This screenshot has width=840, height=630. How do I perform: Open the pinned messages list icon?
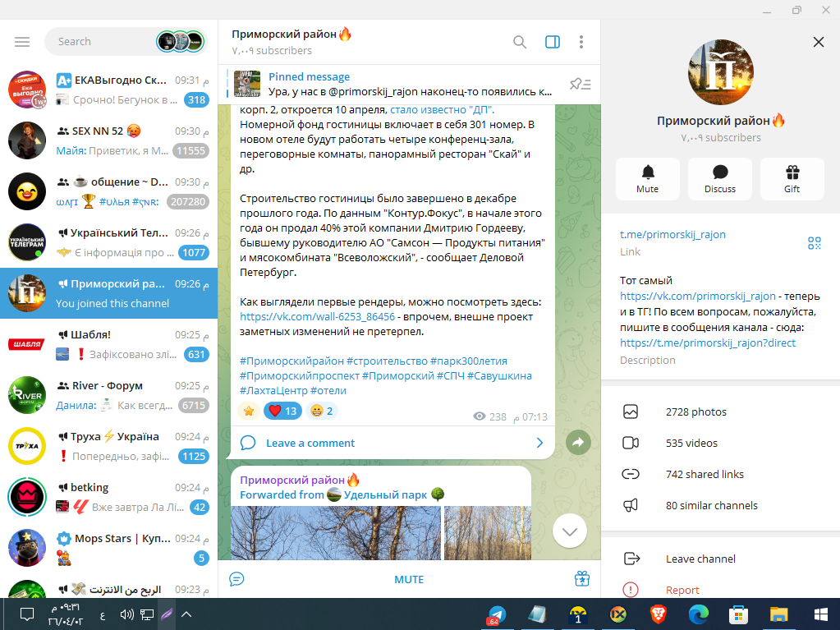click(581, 84)
